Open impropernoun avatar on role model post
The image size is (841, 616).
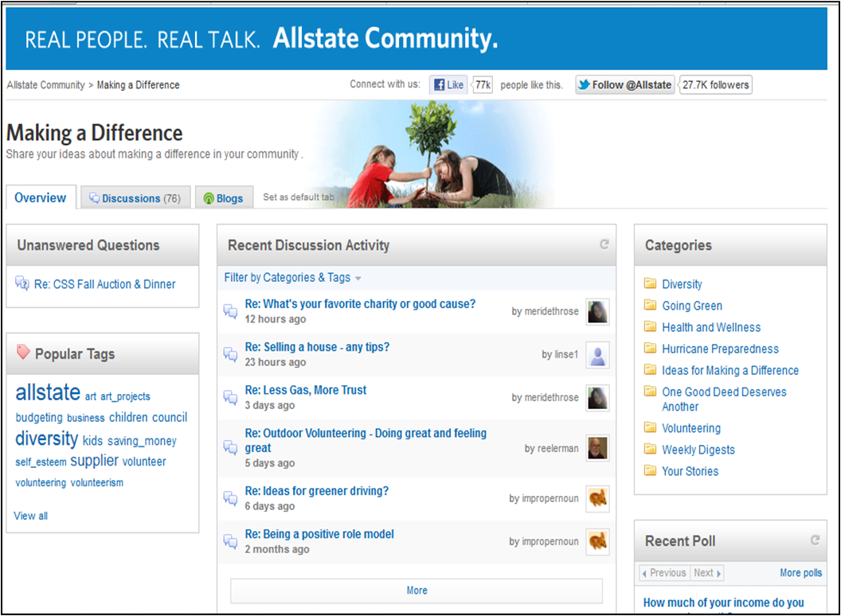597,541
